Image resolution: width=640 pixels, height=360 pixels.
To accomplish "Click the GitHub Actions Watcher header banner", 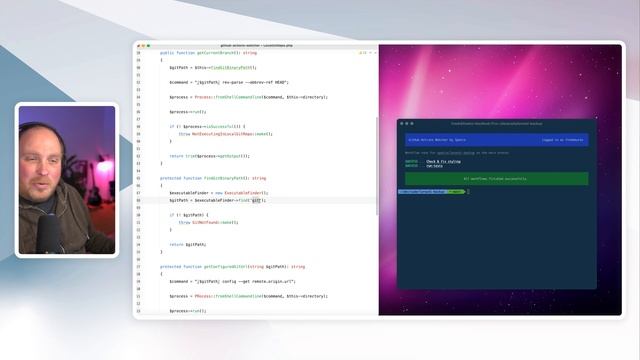I will tap(497, 140).
